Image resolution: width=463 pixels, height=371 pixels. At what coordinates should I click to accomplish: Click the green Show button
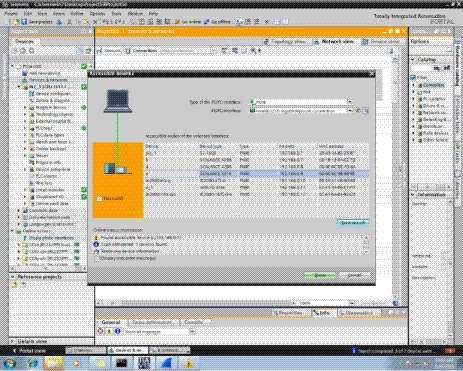pyautogui.click(x=320, y=275)
